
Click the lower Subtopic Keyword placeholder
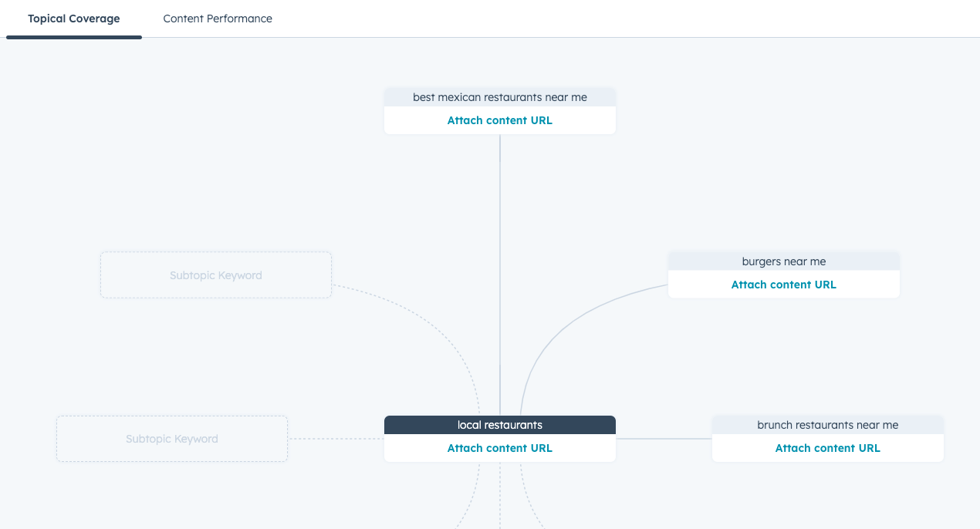pyautogui.click(x=171, y=438)
